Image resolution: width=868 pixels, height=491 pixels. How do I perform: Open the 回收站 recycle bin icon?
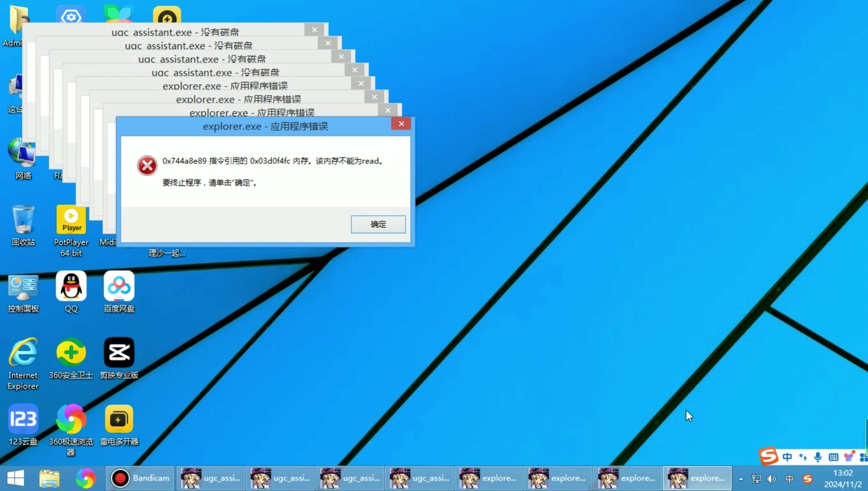point(23,225)
